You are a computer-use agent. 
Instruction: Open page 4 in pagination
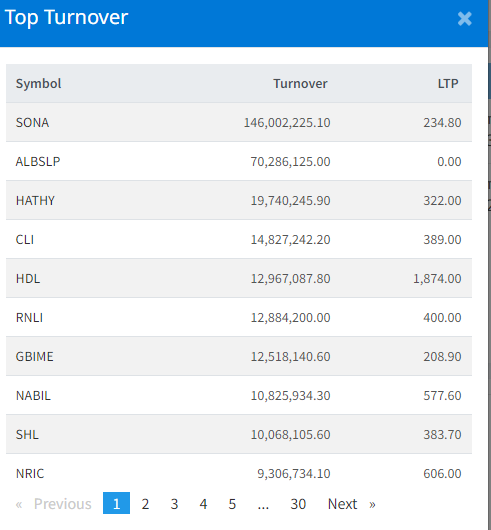(203, 504)
